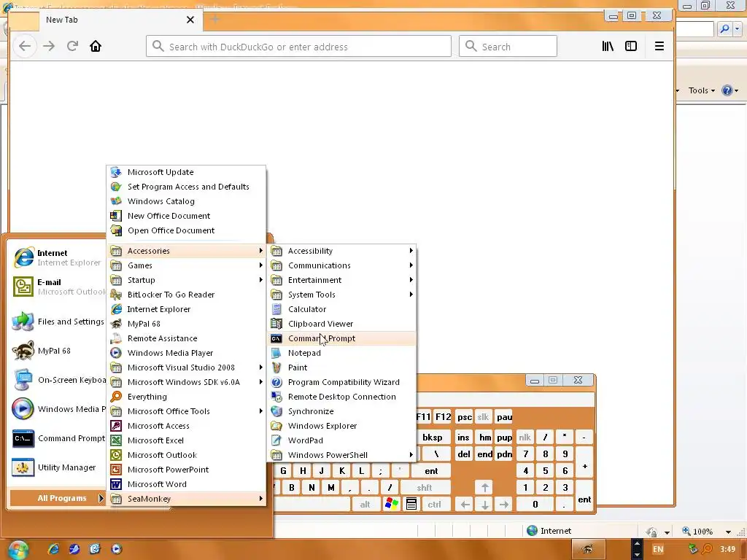The image size is (747, 560).
Task: Click the Windows Catalog icon
Action: click(116, 201)
